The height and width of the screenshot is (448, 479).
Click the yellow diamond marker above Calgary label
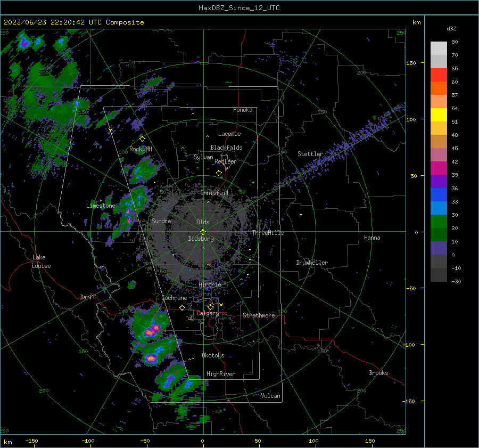point(210,307)
